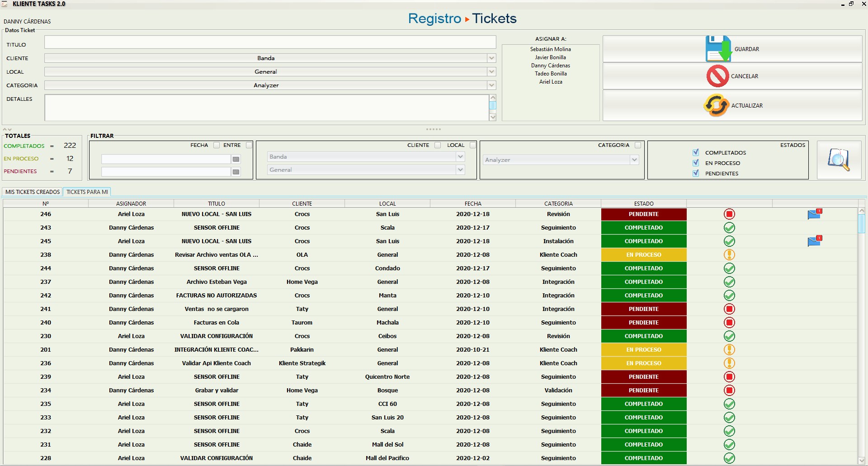This screenshot has height=466, width=868.
Task: Select Ariel Loza in the ASIGNAR A list
Action: click(x=550, y=82)
